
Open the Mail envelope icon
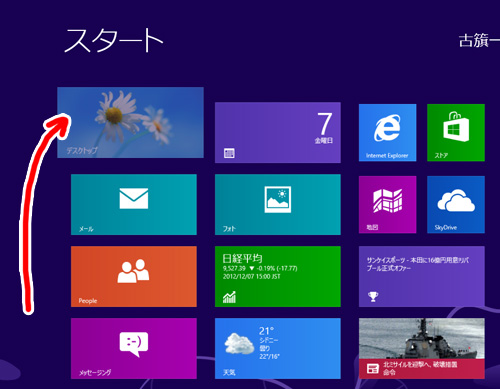point(134,198)
